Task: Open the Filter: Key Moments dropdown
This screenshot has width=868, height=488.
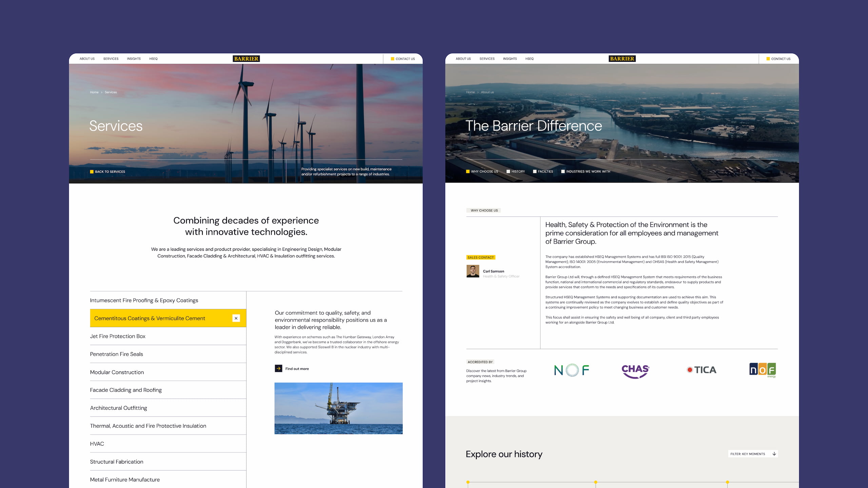Action: [x=753, y=454]
